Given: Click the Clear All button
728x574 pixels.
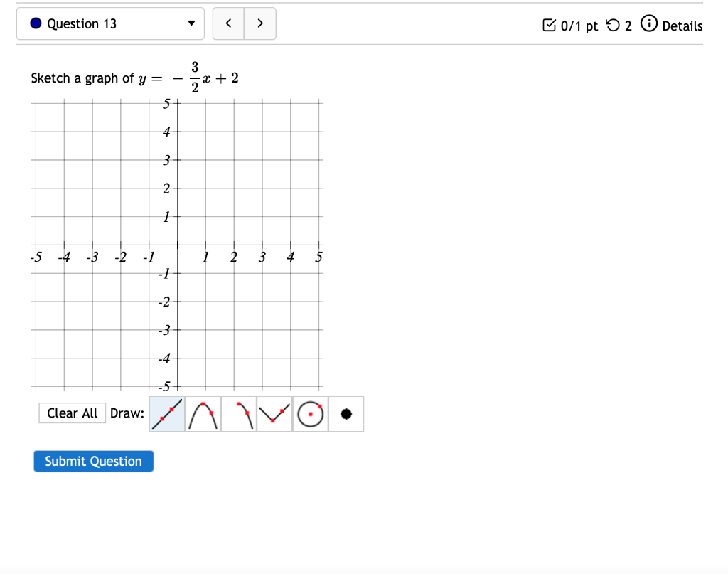Looking at the screenshot, I should click(x=72, y=413).
